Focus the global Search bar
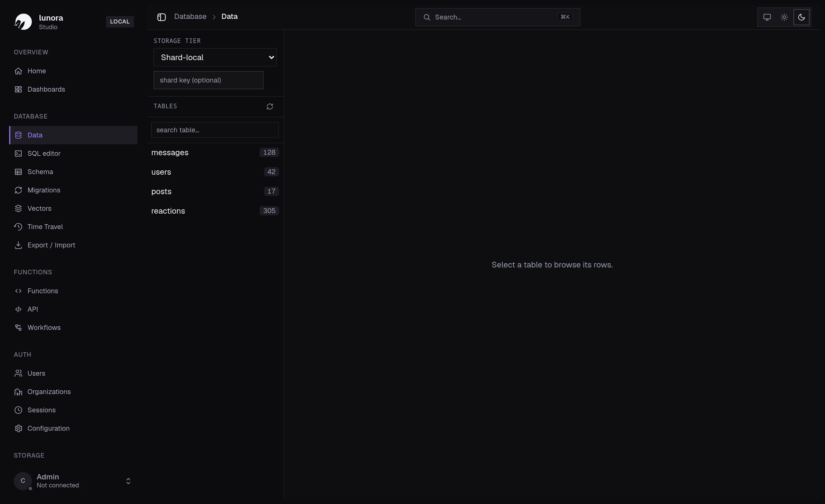The image size is (825, 504). tap(498, 17)
